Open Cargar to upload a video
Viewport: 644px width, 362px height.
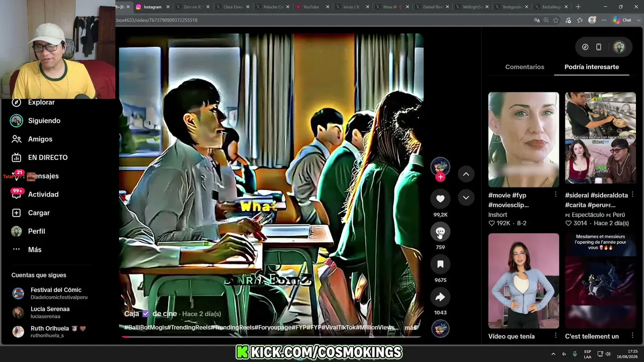coord(31,213)
